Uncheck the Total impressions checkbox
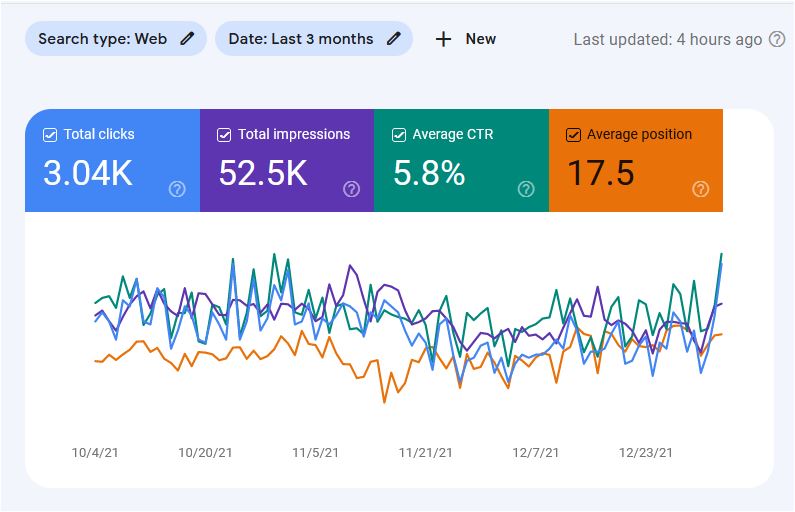 (224, 135)
